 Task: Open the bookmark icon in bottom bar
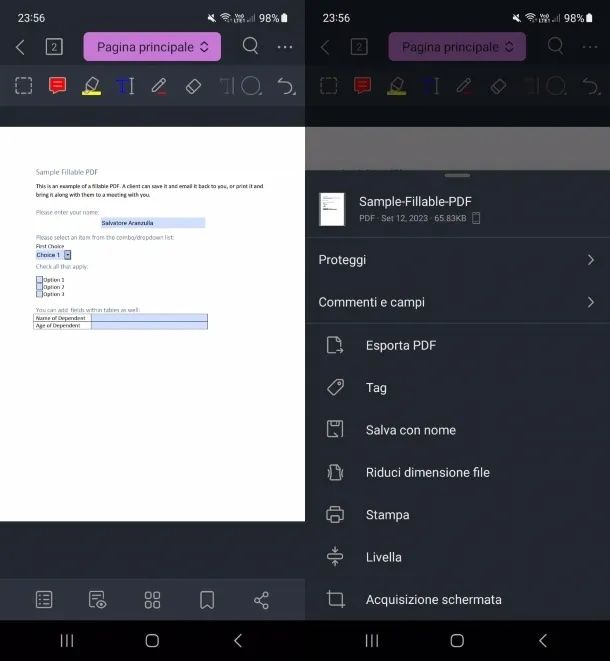[x=207, y=599]
